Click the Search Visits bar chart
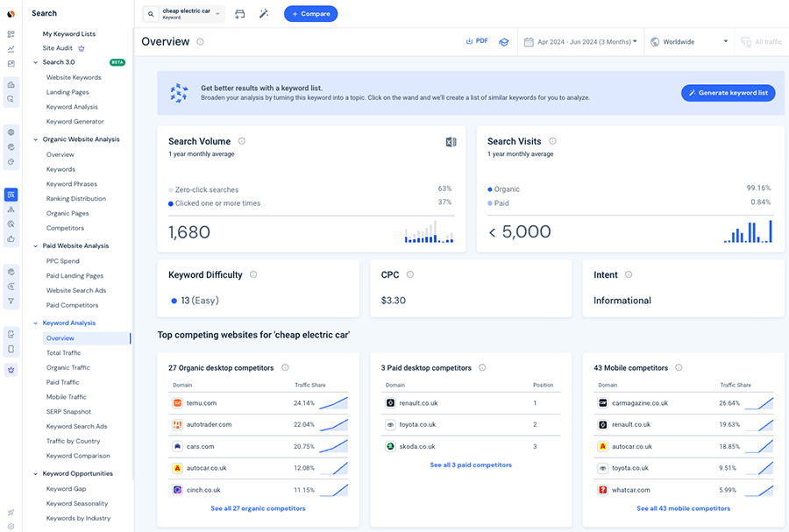Screen dimensions: 789x532 tap(748, 231)
